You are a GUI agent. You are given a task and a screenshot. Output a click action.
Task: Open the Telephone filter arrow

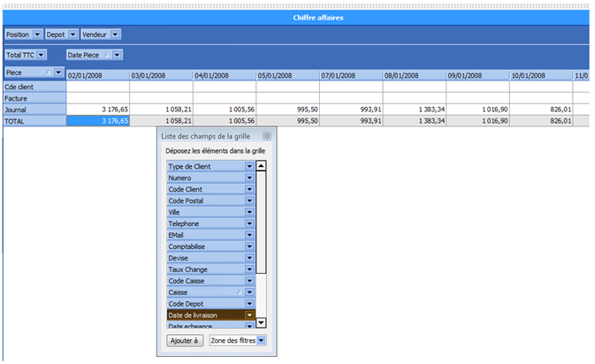pos(249,224)
